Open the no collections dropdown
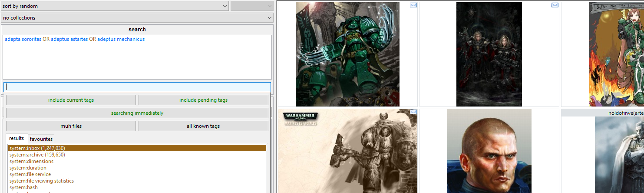 (137, 18)
